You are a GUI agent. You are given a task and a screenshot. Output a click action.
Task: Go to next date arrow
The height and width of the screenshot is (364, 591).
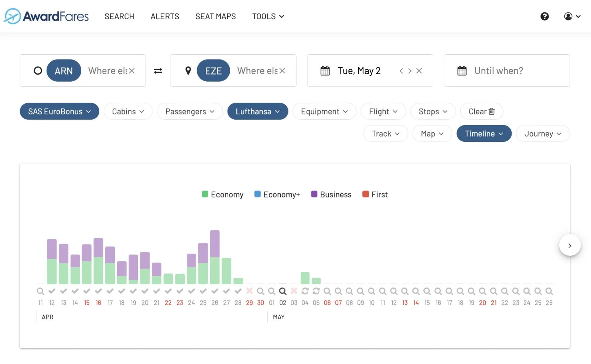tap(410, 71)
